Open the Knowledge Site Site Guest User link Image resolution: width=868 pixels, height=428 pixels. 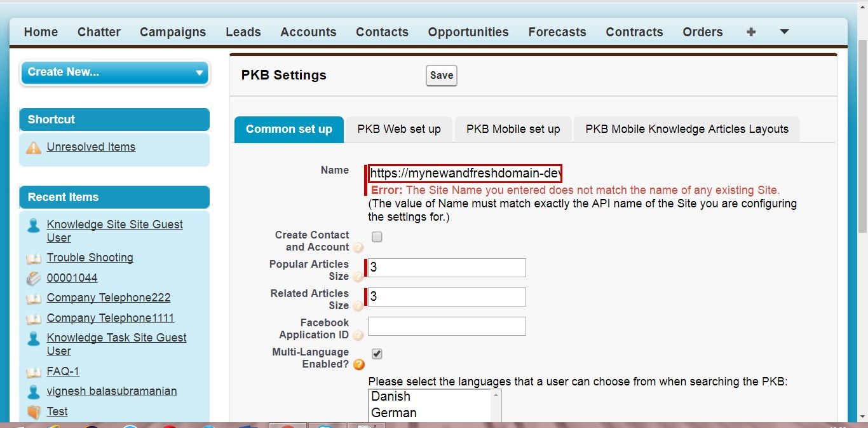pos(115,231)
